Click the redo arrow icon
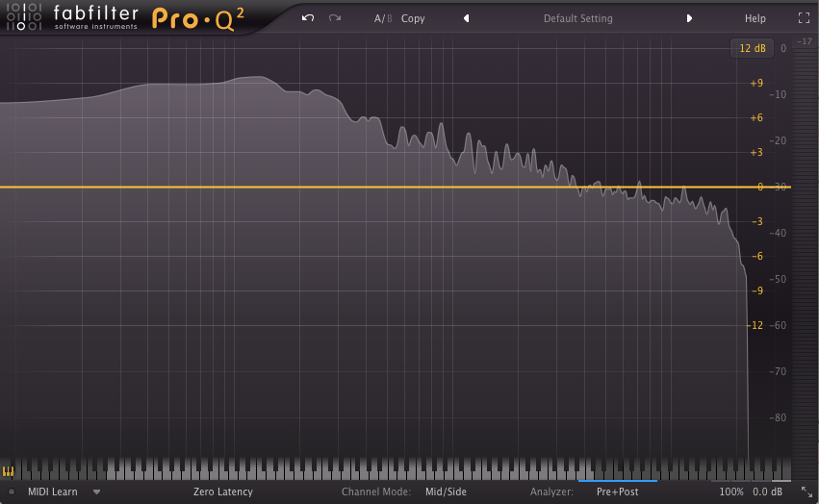Viewport: 819px width, 504px height. click(x=335, y=18)
